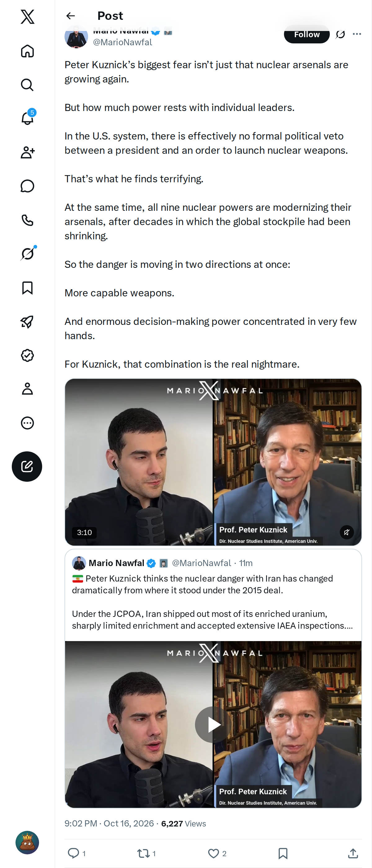Screen dimensions: 372x868
Task: Go back using the arrow beside Post
Action: point(70,16)
